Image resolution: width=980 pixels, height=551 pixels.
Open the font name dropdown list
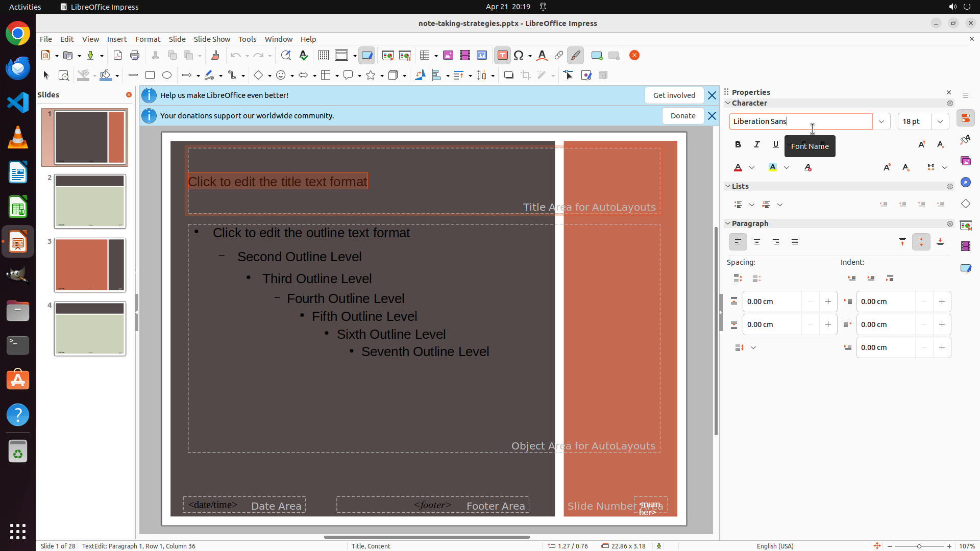pyautogui.click(x=881, y=121)
